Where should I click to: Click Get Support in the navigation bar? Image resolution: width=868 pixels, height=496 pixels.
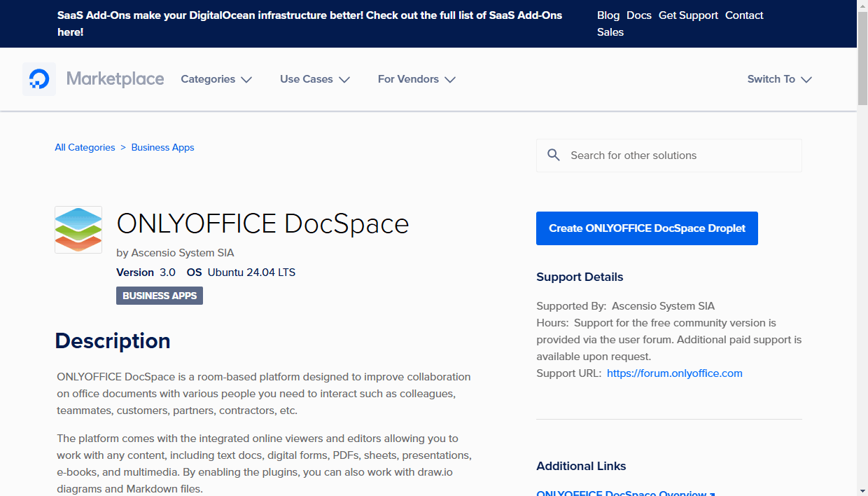688,15
